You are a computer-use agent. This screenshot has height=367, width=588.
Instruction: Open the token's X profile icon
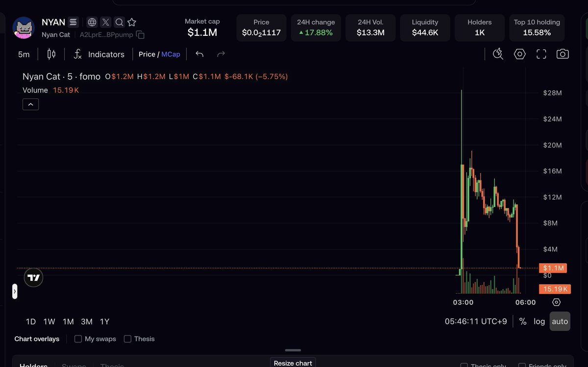tap(106, 22)
